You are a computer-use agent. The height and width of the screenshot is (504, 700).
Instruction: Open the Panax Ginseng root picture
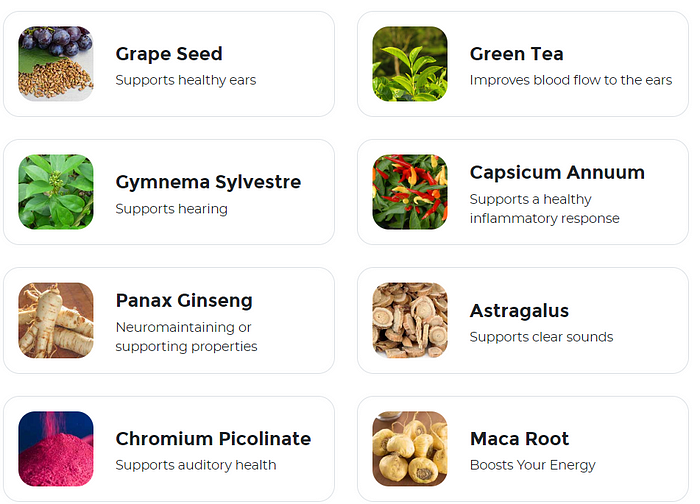pyautogui.click(x=56, y=320)
